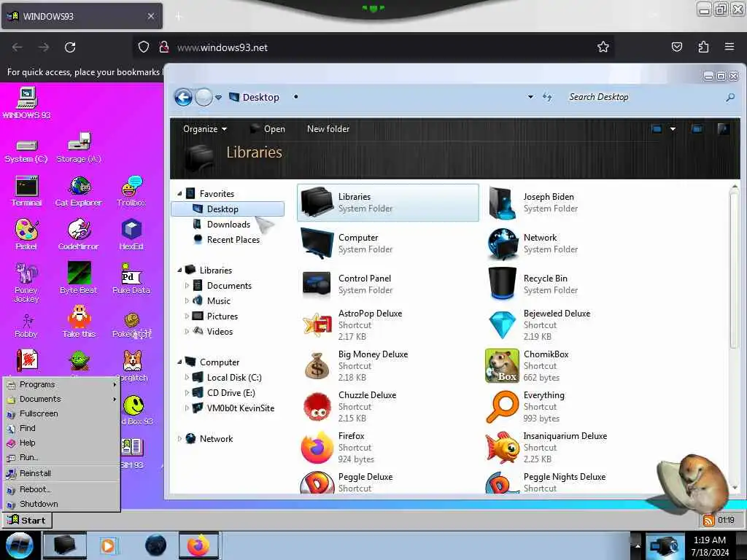Image resolution: width=747 pixels, height=560 pixels.
Task: Launch CodeMirror desktop icon
Action: click(x=79, y=234)
